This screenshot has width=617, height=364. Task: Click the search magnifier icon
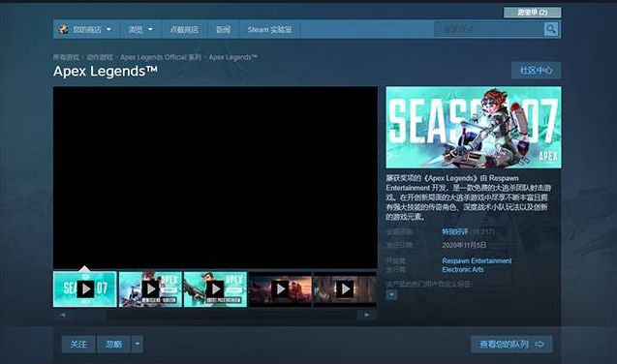point(551,29)
